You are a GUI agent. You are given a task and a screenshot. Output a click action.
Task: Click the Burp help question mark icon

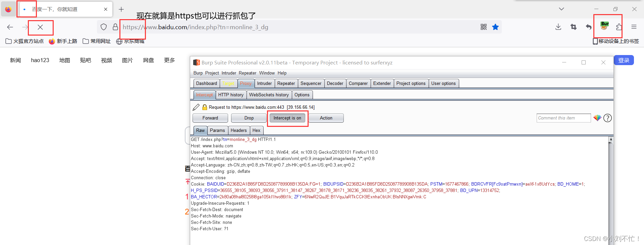click(607, 118)
